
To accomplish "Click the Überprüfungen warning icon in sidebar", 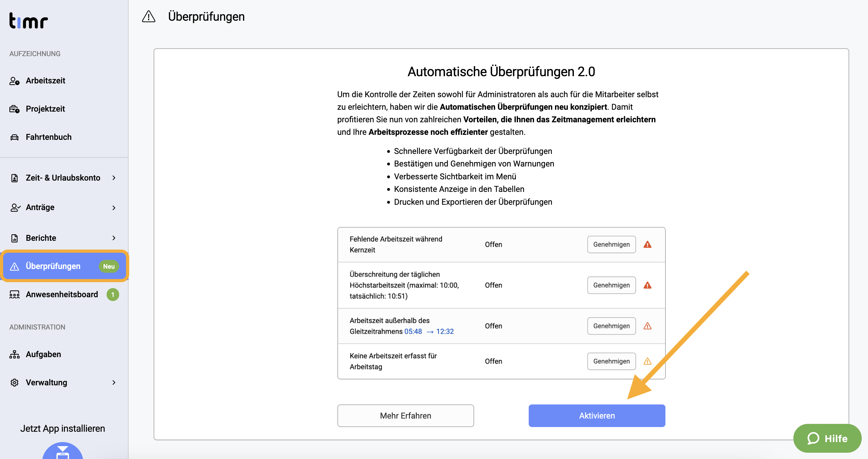I will coord(14,266).
